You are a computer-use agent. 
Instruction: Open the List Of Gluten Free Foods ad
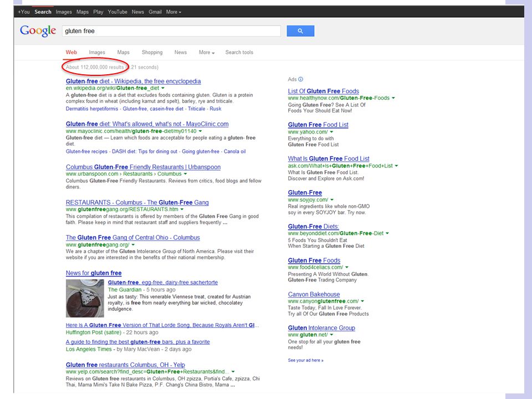(323, 91)
